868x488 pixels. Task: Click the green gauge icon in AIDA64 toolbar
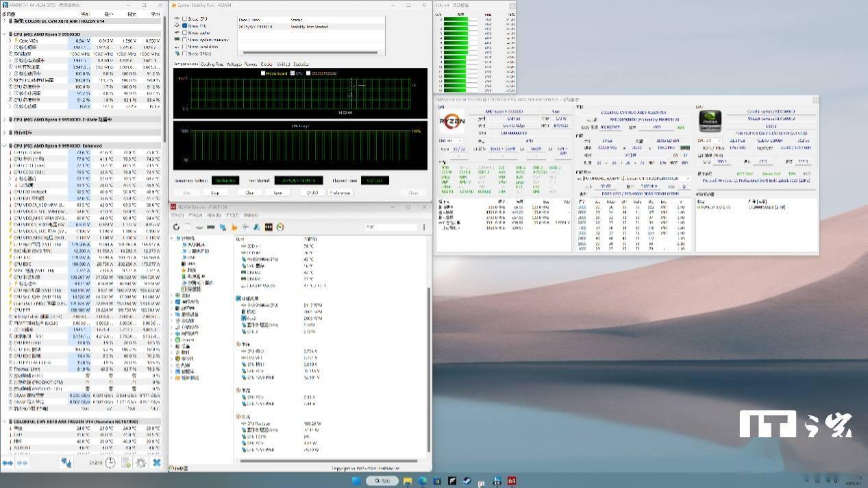280,227
